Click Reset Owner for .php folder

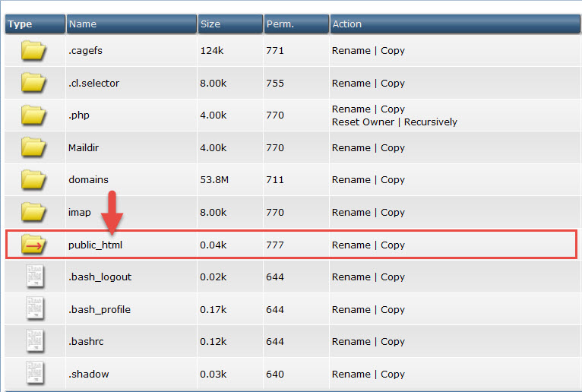tap(363, 122)
